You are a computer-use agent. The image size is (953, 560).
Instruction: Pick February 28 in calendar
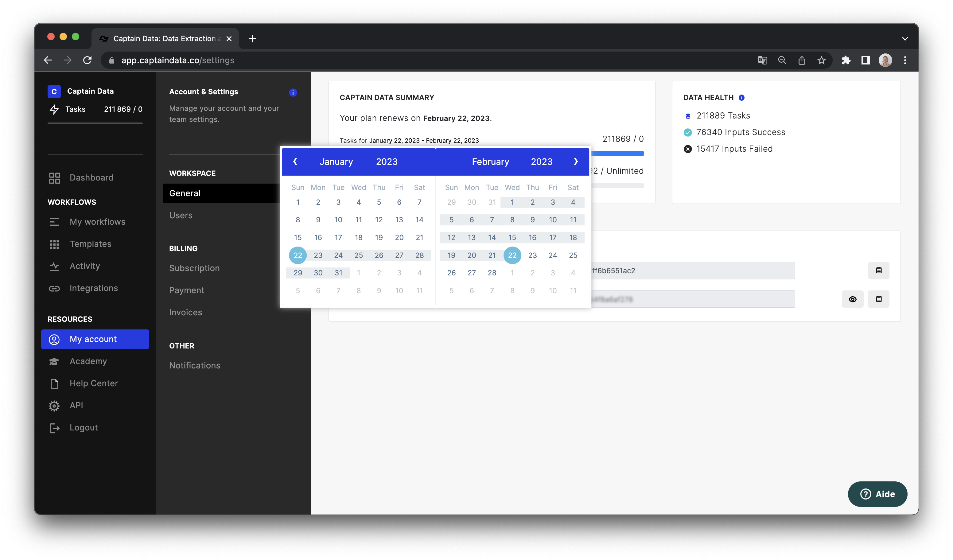point(492,273)
